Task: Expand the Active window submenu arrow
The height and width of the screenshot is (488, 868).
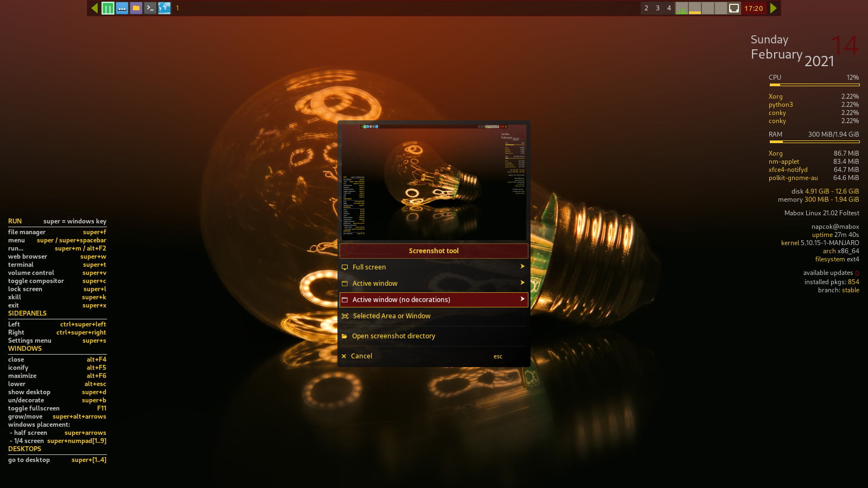Action: [522, 283]
